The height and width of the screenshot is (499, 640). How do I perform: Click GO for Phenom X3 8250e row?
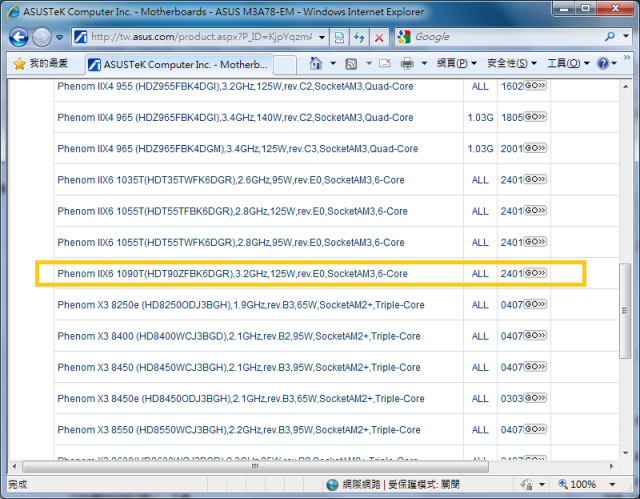(535, 304)
